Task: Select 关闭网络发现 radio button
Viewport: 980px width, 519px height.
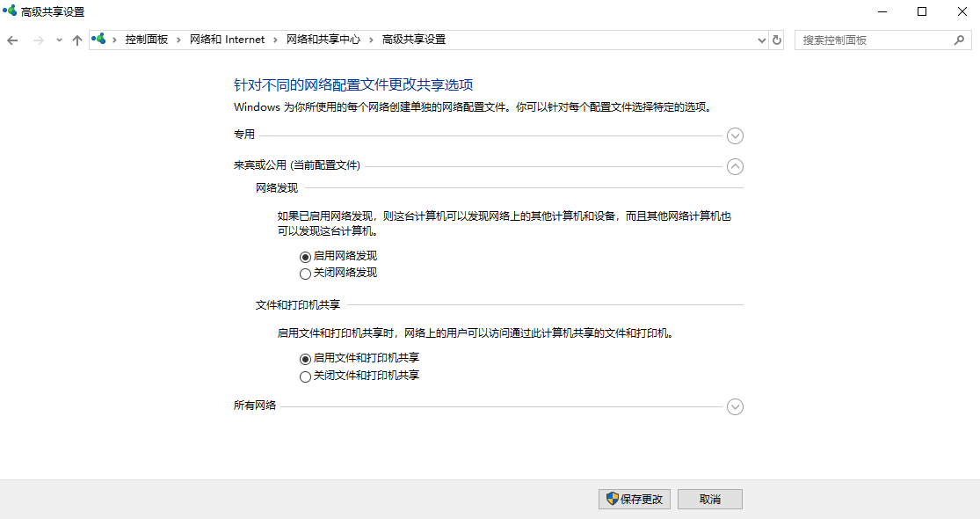Action: 305,274
